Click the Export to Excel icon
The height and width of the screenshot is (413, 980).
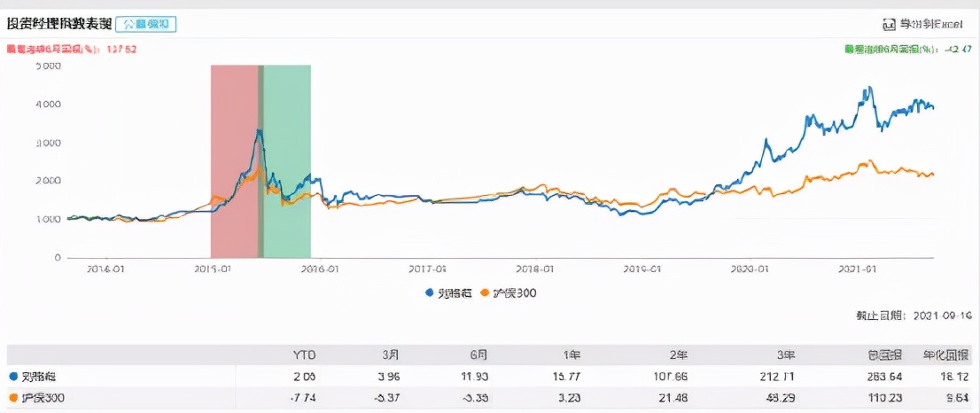(889, 24)
